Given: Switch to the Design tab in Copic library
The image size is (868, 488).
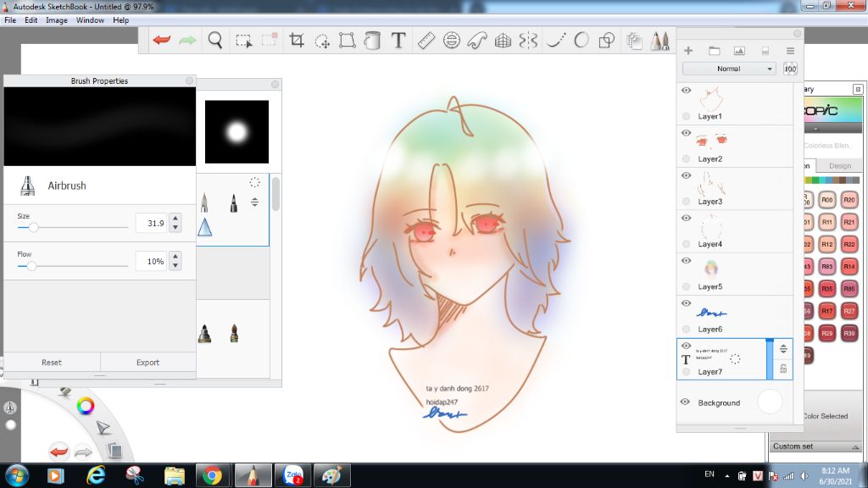Looking at the screenshot, I should (x=840, y=165).
